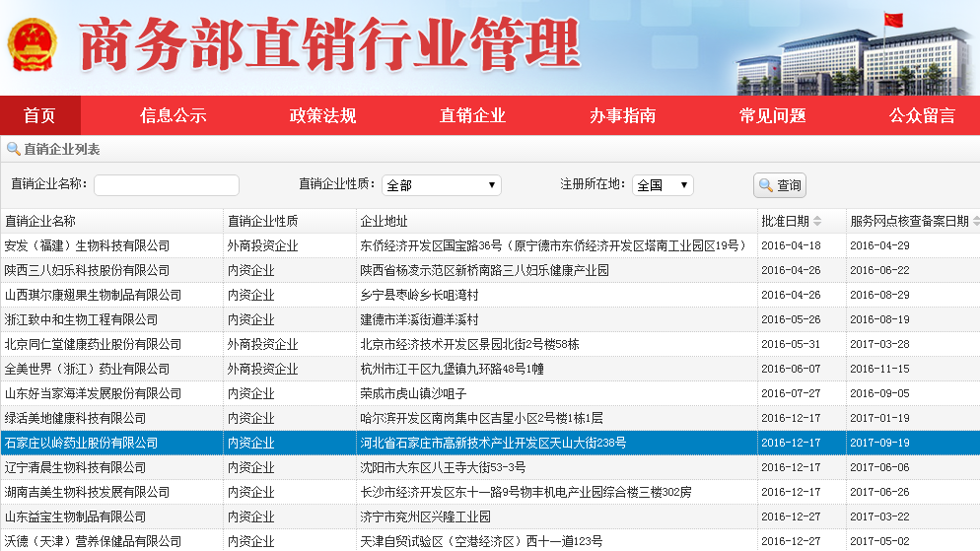
Task: Expand the 直销企业性质 dropdown showing 全部
Action: click(x=442, y=185)
